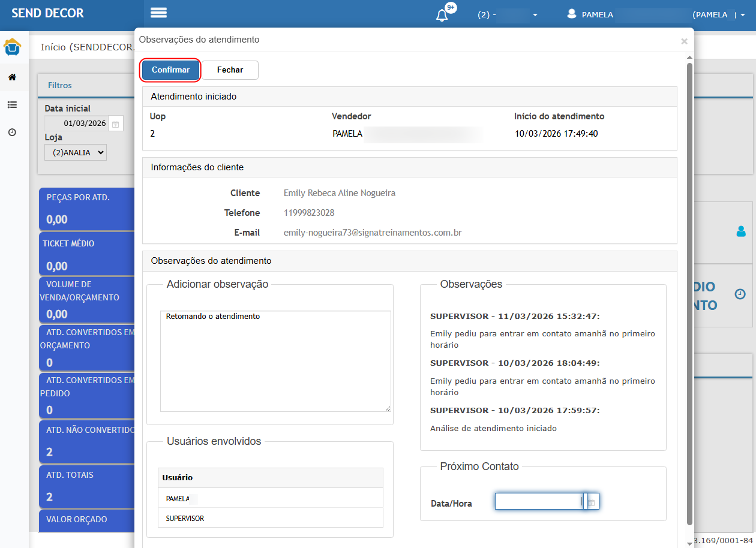Viewport: 756px width, 548px height.
Task: Close dialog with the X icon
Action: pos(684,41)
